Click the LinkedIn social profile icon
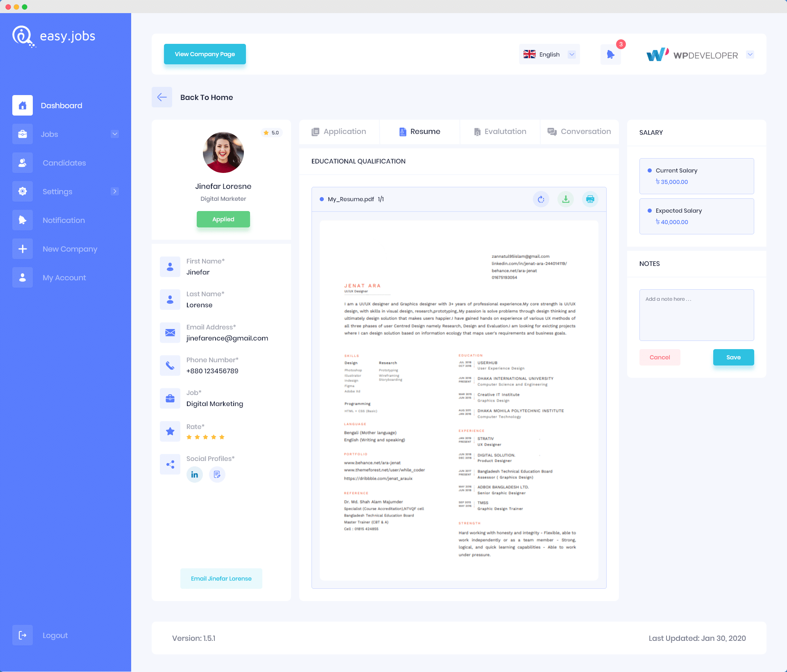The width and height of the screenshot is (787, 672). (x=194, y=474)
